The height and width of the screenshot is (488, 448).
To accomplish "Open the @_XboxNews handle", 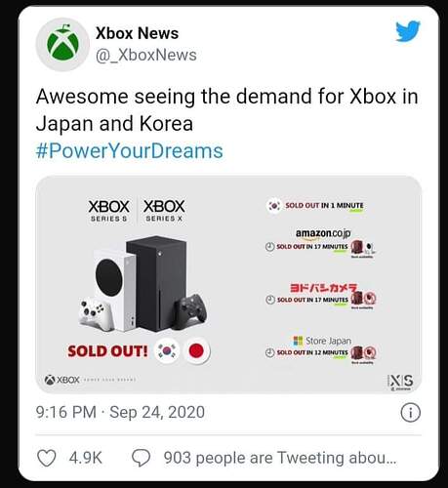I will (146, 55).
